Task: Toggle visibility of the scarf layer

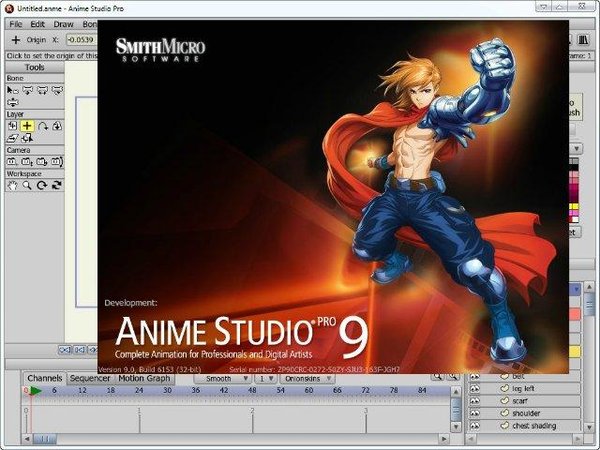Action: 474,401
